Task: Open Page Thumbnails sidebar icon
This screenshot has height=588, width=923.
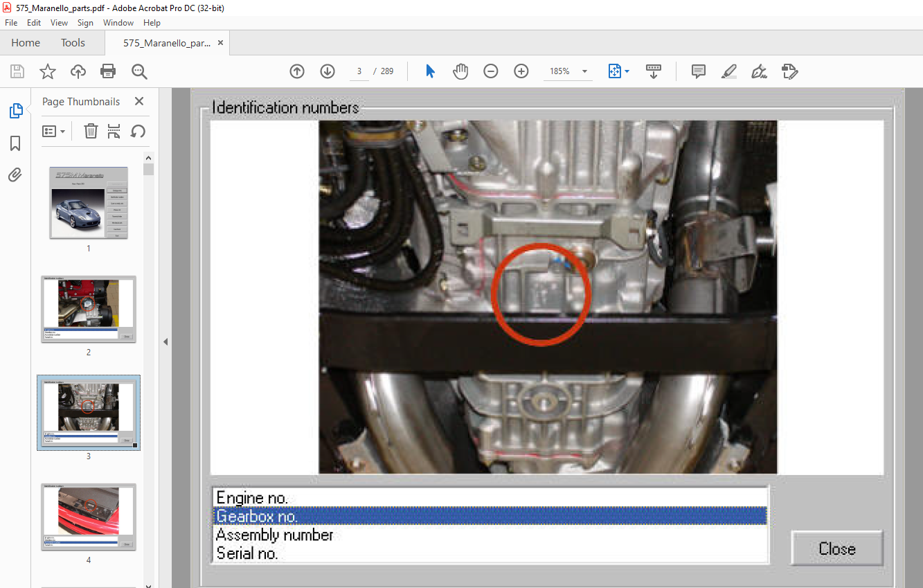Action: (15, 111)
